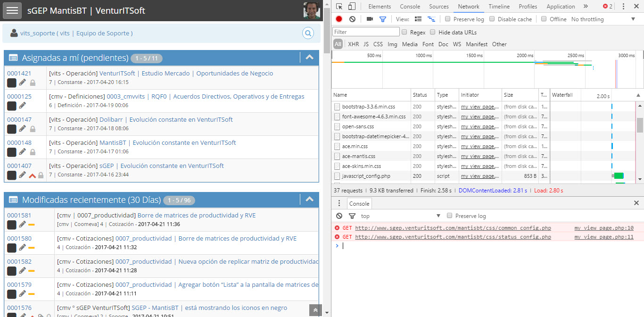Open the No throttling dropdown arrow
Viewport: 644px width, 317px height.
[x=633, y=19]
